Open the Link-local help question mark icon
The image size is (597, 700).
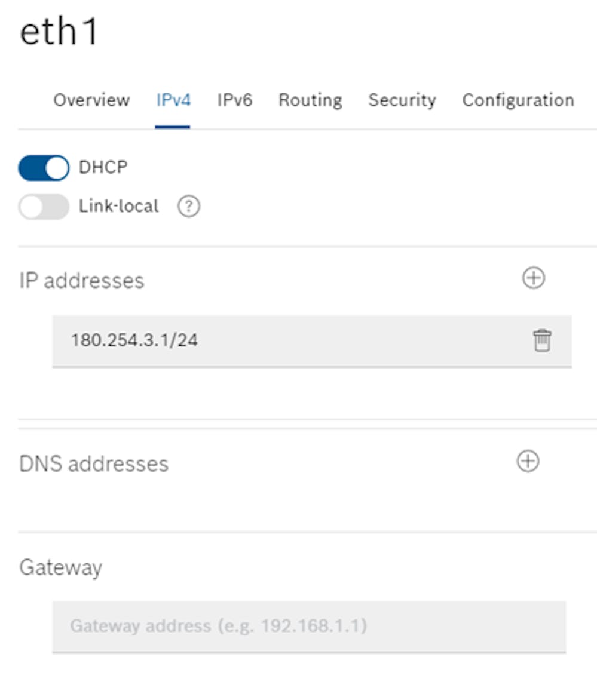188,207
